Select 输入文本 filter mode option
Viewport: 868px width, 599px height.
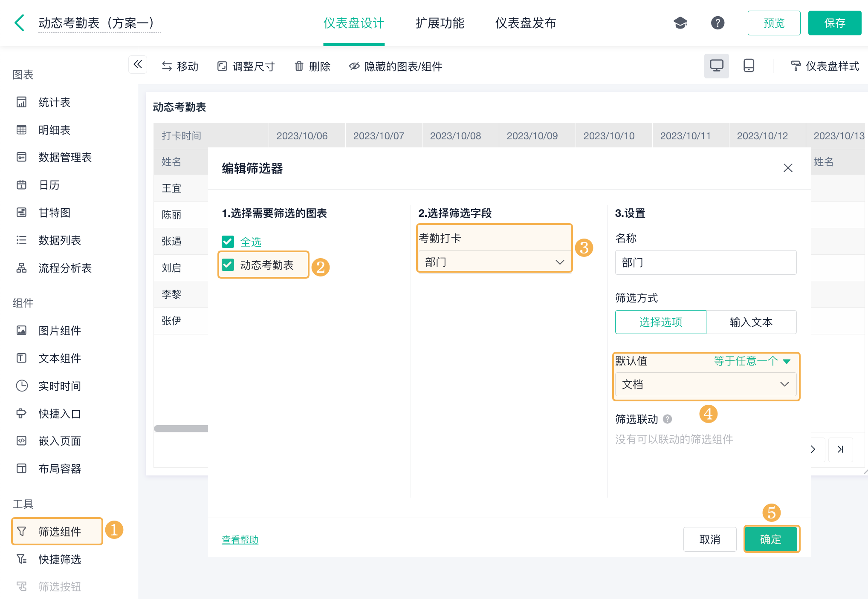click(x=751, y=322)
